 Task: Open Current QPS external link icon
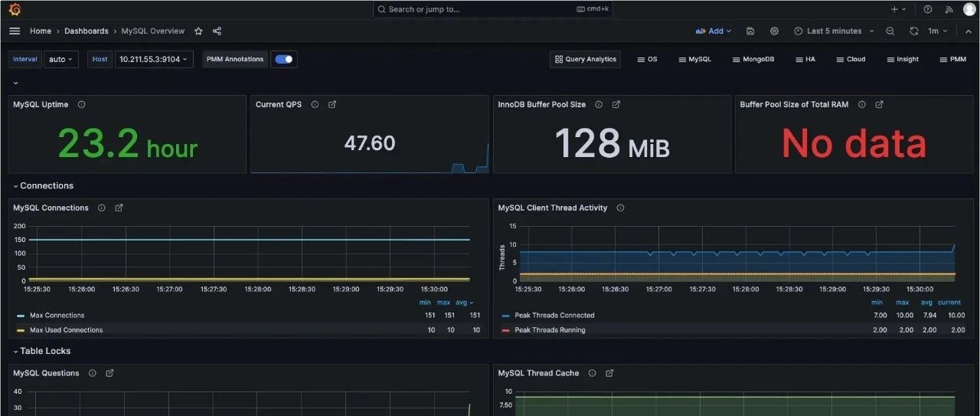pyautogui.click(x=332, y=104)
